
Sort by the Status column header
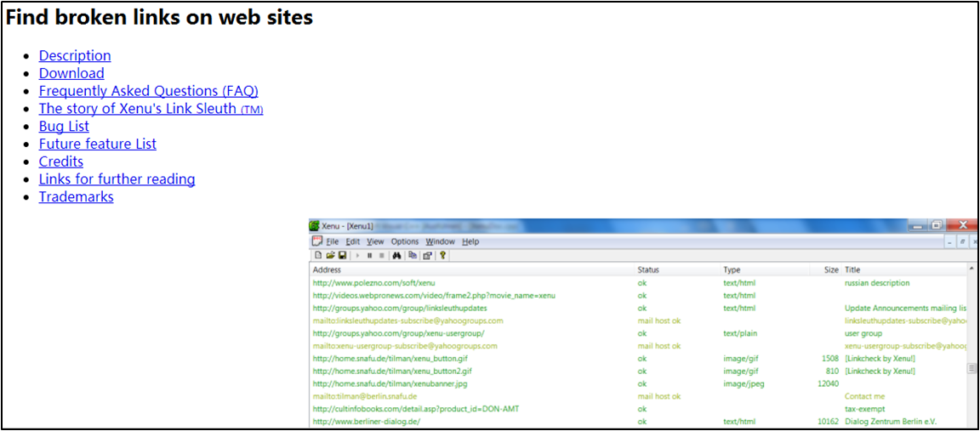[648, 269]
